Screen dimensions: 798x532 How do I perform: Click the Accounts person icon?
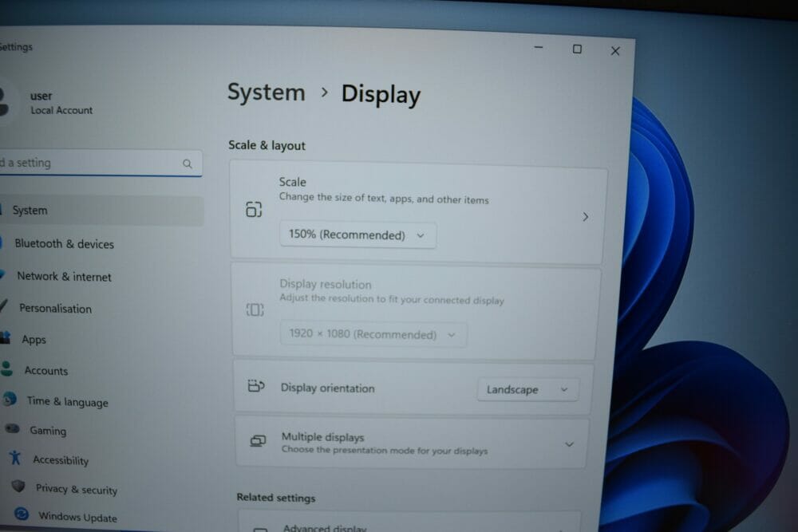click(6, 368)
